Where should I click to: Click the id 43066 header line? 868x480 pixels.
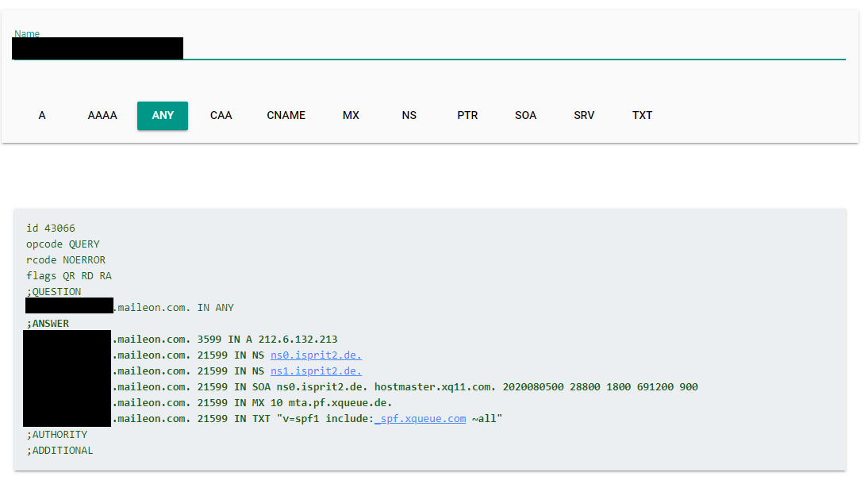tap(51, 228)
